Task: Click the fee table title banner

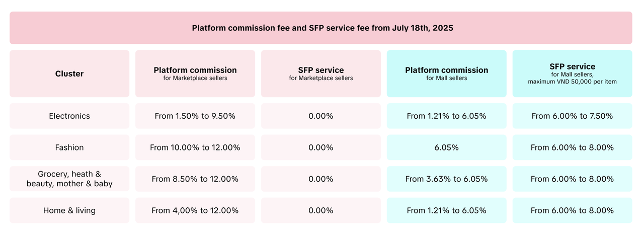Action: 322,28
